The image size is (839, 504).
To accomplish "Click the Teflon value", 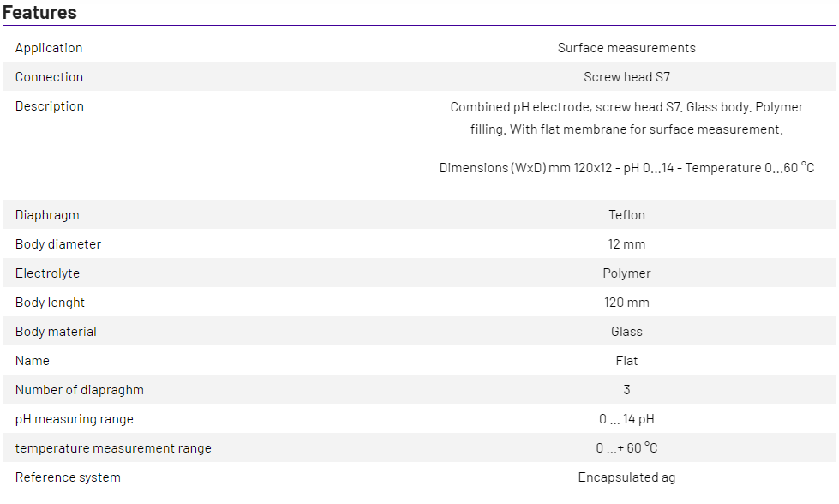I will 626,215.
